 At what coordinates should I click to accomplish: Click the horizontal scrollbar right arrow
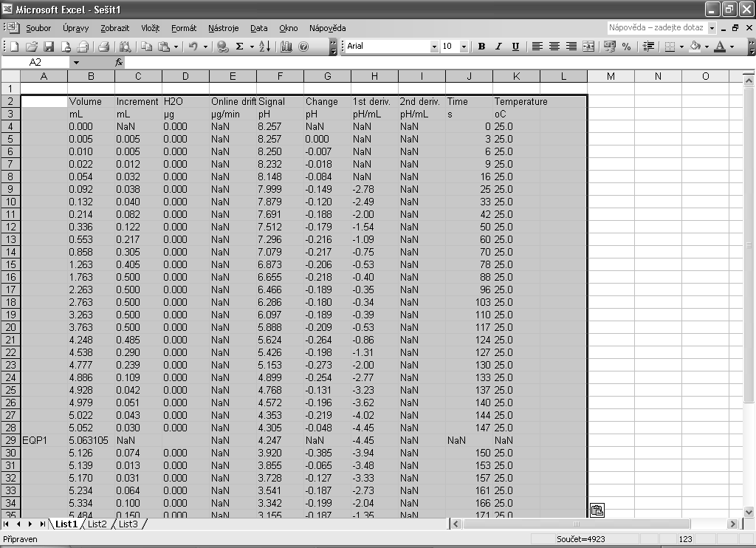[x=733, y=524]
